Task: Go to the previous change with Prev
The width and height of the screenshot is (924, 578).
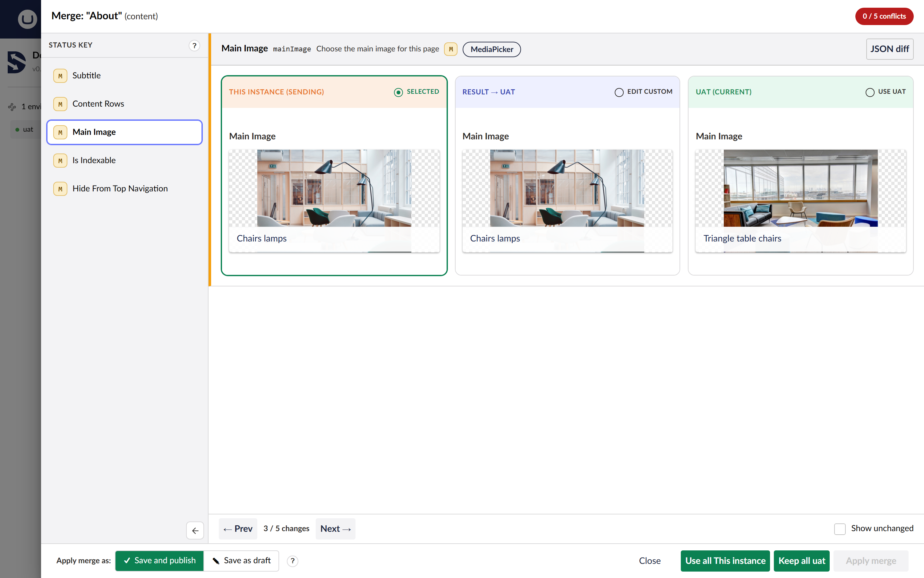Action: 238,529
